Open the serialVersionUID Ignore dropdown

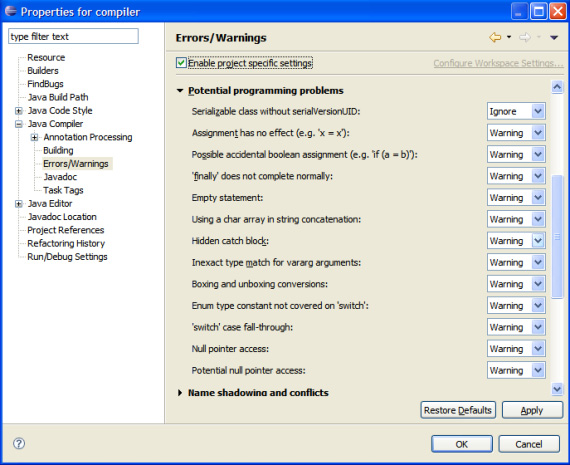[x=516, y=111]
